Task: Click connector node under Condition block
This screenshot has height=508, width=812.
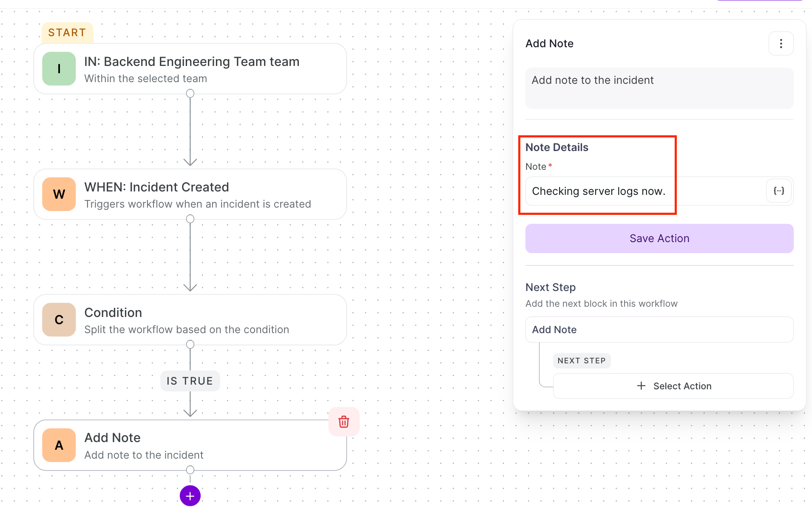Action: pos(190,344)
